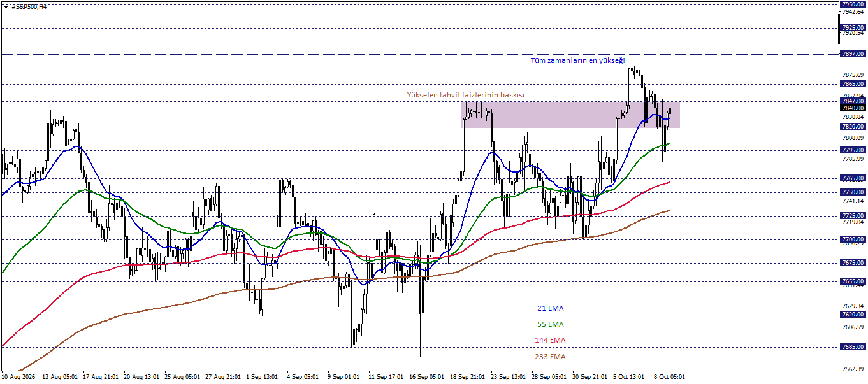Click the #S&P500,H4 chart title

[x=29, y=6]
